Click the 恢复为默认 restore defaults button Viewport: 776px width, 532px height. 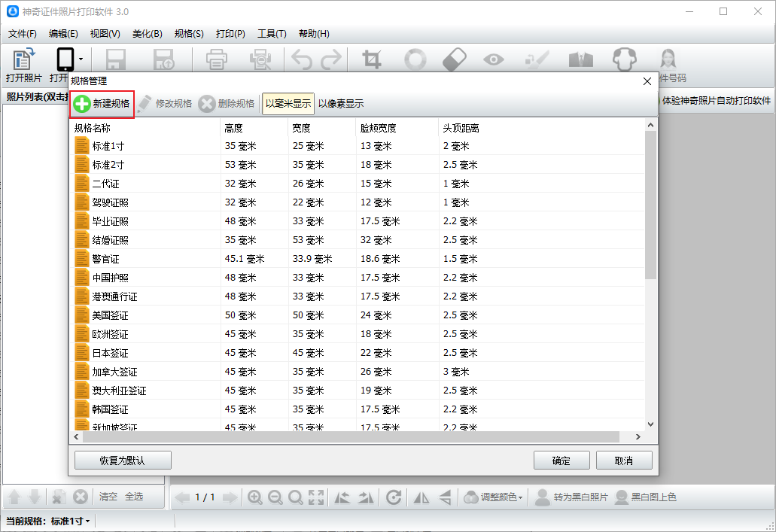click(123, 461)
